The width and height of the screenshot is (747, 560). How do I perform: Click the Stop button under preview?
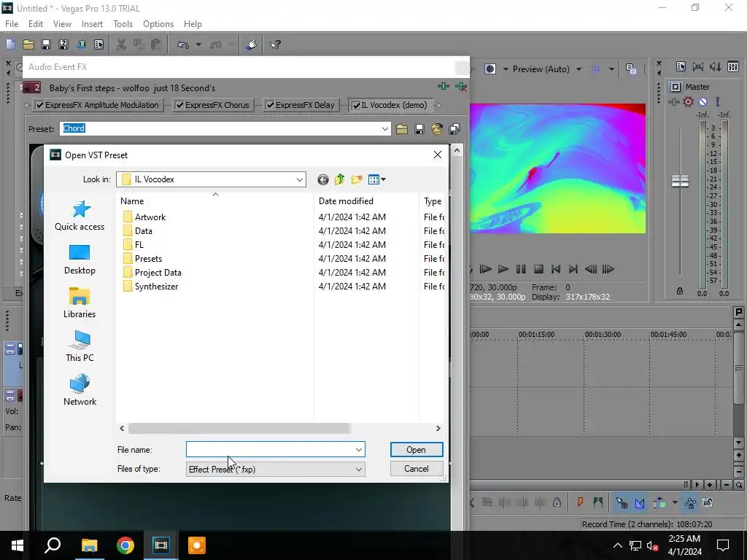(x=538, y=269)
